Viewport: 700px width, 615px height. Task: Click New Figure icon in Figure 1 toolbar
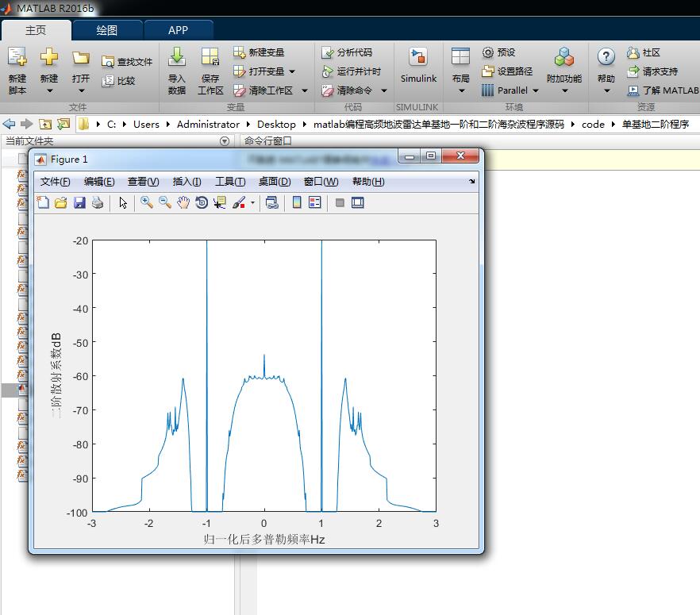pos(43,202)
